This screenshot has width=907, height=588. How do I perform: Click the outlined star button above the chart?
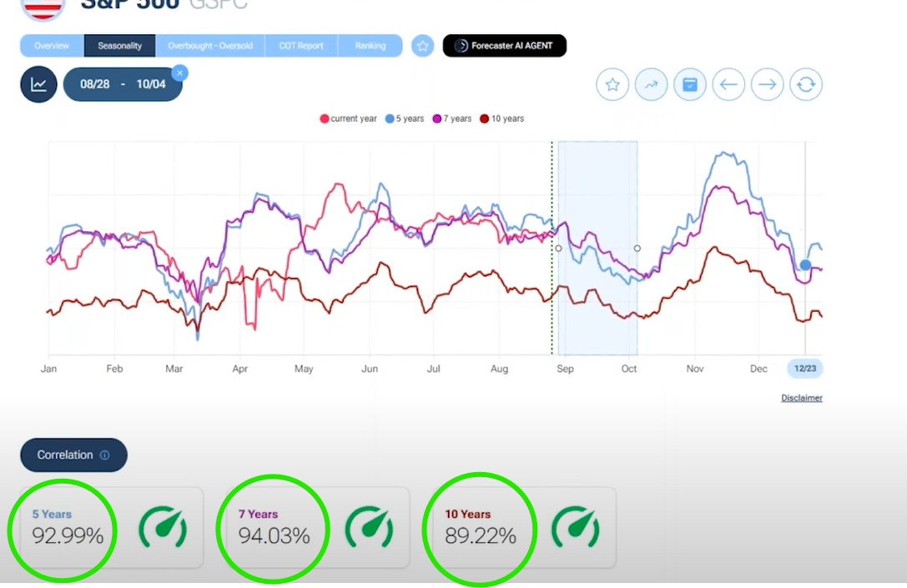click(612, 85)
